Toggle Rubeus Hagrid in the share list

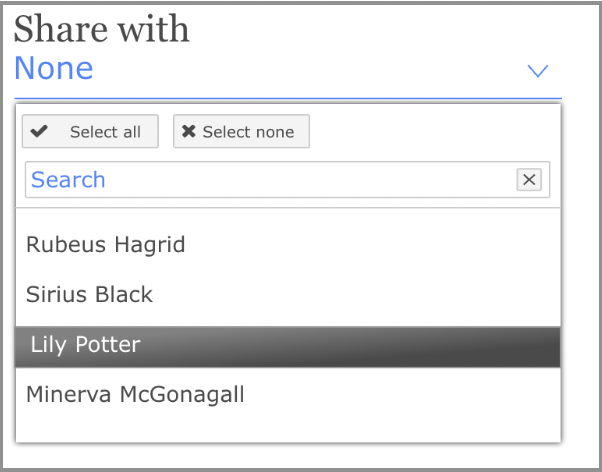click(x=106, y=245)
